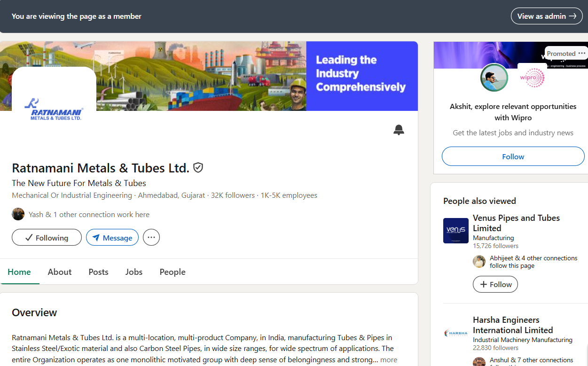Open the three-dot more options button
Viewport: 588px width, 366px height.
151,237
